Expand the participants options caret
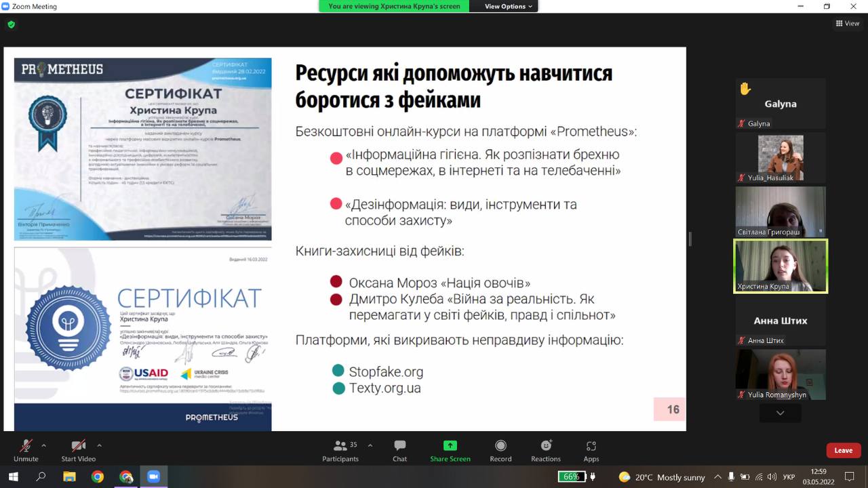Image resolution: width=868 pixels, height=488 pixels. tap(370, 445)
